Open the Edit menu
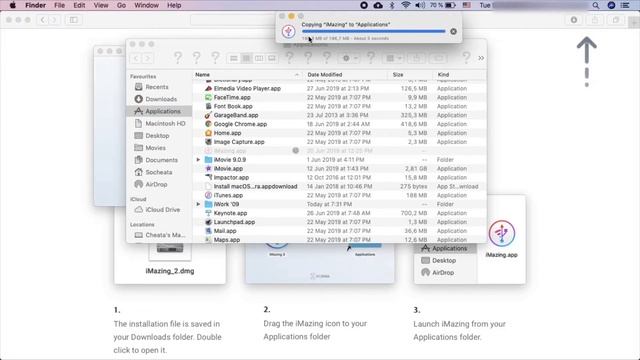640x360 pixels. [79, 5]
